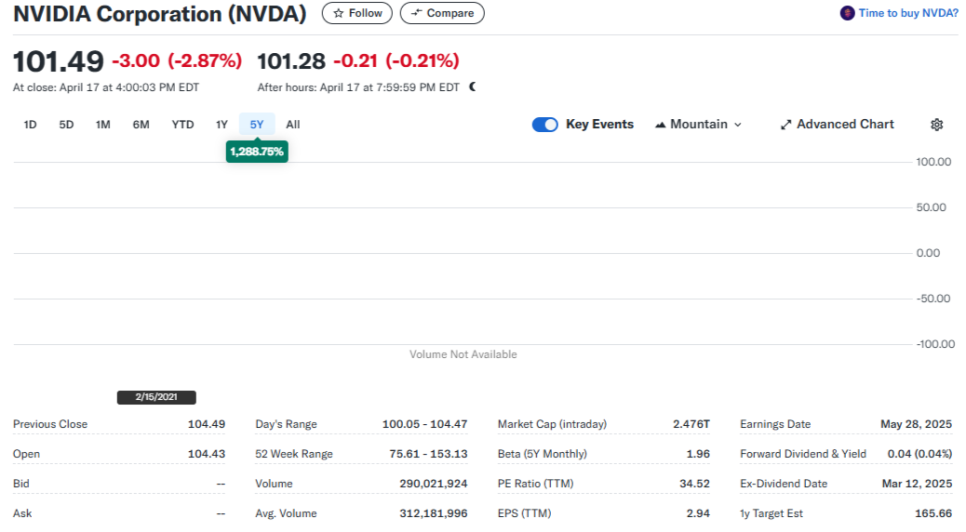Screen dimensions: 966x532
Task: Open the Advanced Chart link
Action: pyautogui.click(x=837, y=124)
